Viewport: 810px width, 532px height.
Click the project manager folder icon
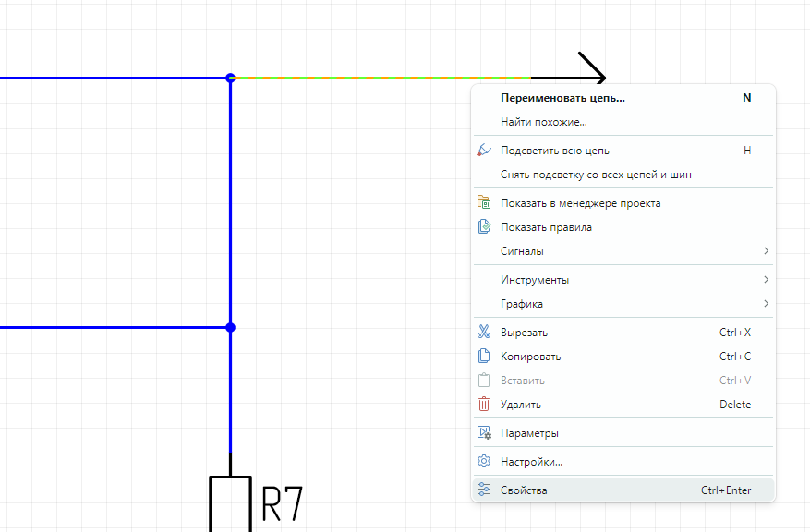tap(484, 202)
